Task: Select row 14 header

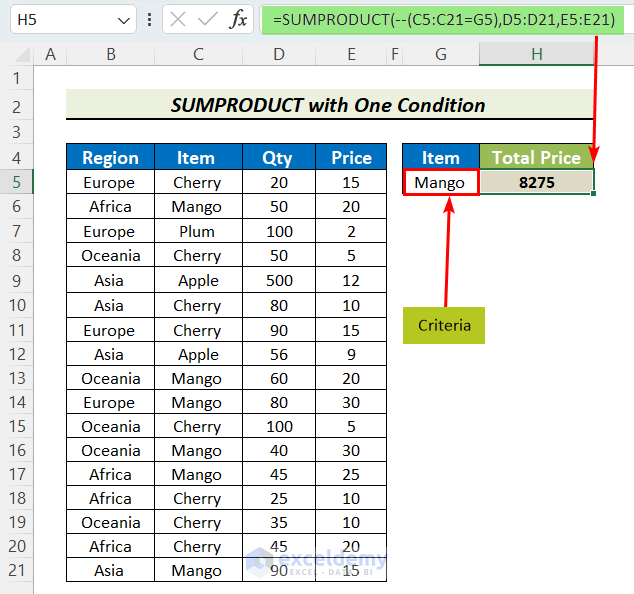Action: coord(17,402)
